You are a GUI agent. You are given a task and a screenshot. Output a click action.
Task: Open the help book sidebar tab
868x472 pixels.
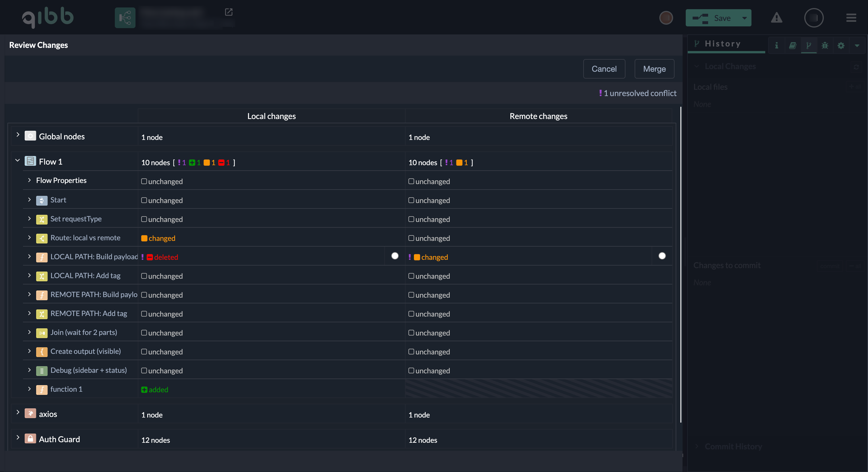click(x=793, y=45)
